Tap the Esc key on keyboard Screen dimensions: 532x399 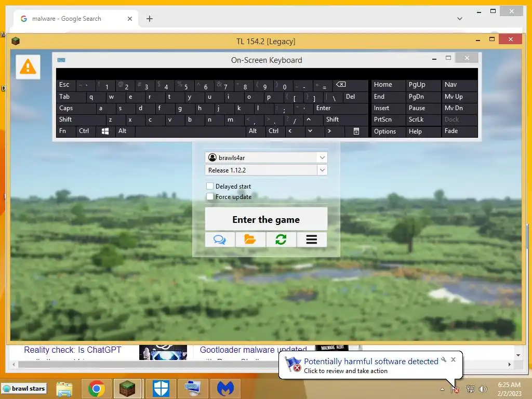point(66,85)
